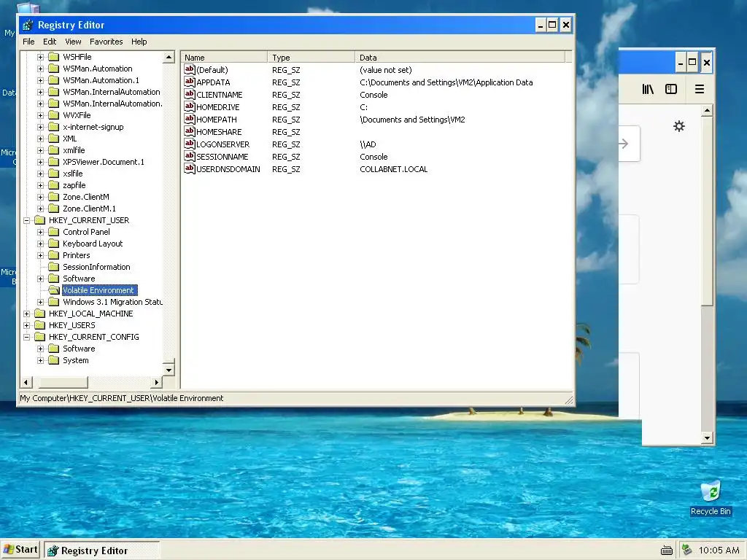Viewport: 747px width, 560px height.
Task: Click the tree pane horizontal scroll right arrow
Action: [x=157, y=382]
